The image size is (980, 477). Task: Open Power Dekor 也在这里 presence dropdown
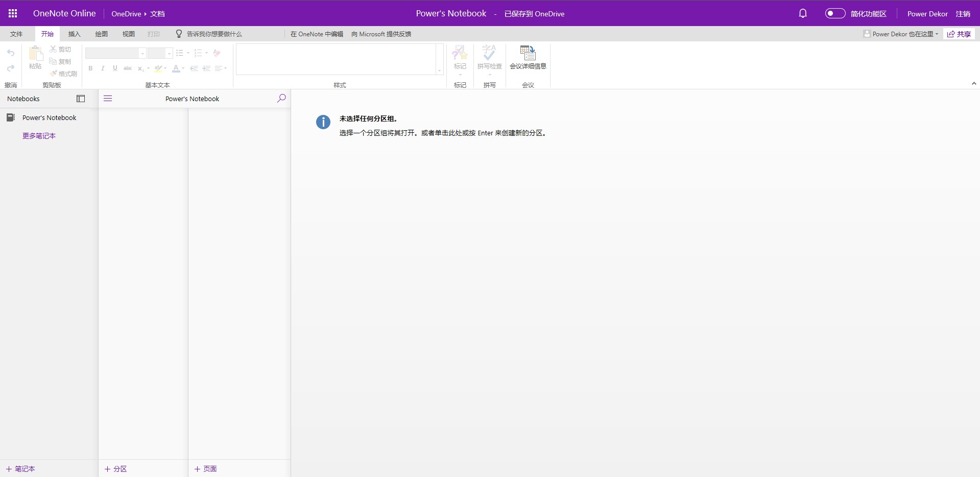coord(901,34)
